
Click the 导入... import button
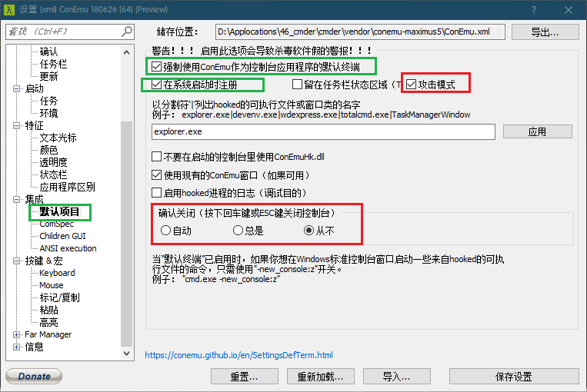pyautogui.click(x=396, y=377)
